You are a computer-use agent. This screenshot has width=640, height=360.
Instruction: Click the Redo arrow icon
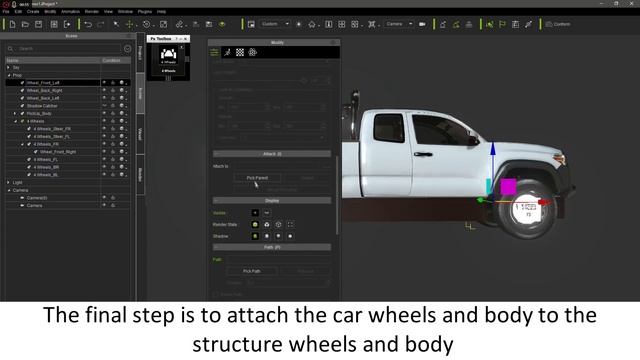click(x=101, y=24)
